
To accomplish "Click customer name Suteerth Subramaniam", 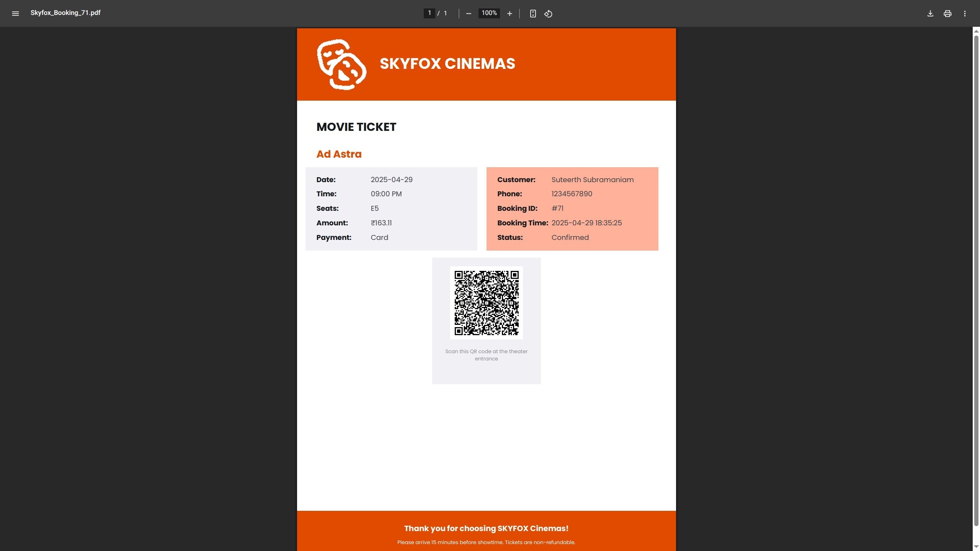I will coord(592,179).
